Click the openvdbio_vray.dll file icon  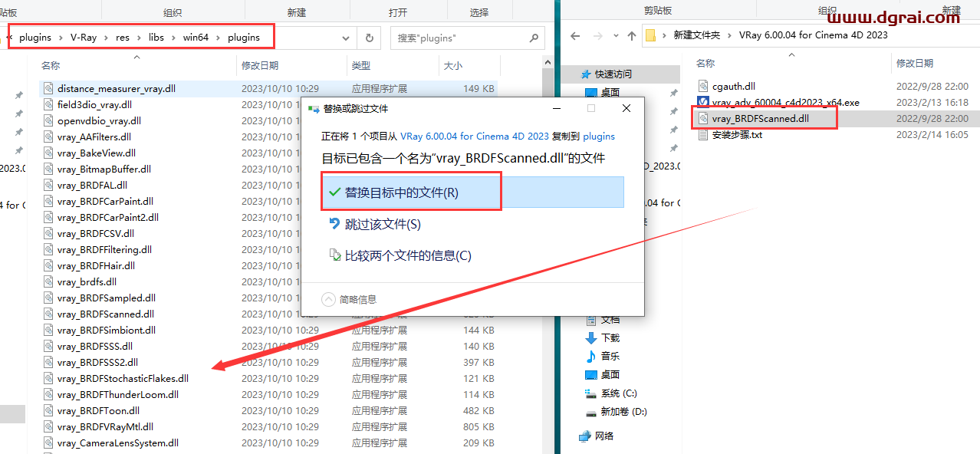pos(48,120)
